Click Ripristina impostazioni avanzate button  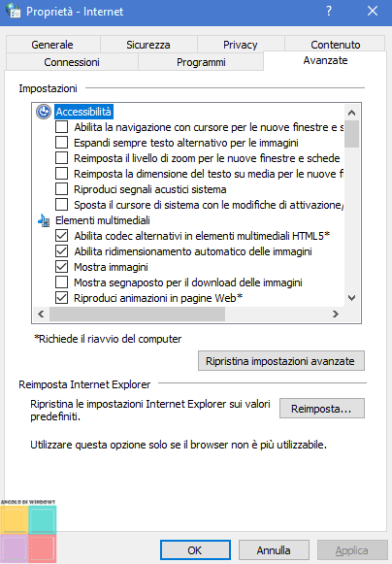point(281,361)
